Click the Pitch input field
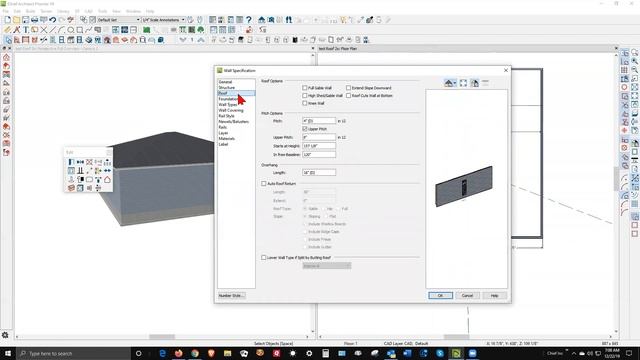 pos(319,121)
